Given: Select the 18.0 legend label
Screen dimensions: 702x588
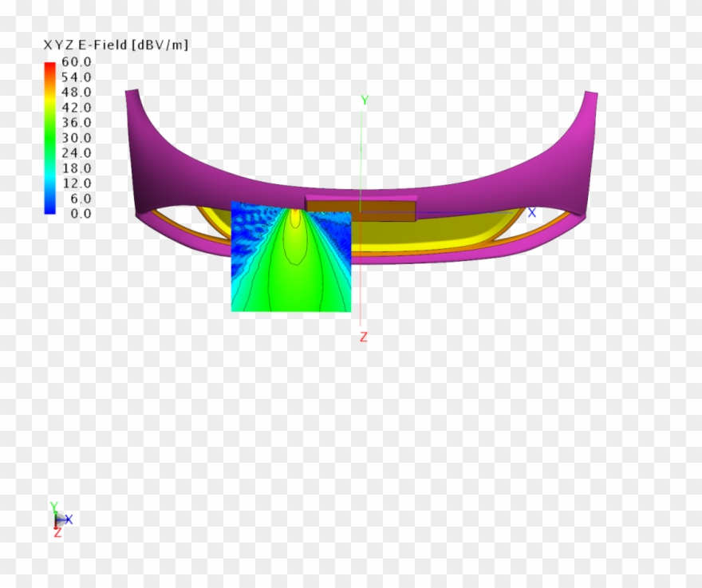Looking at the screenshot, I should pos(76,168).
